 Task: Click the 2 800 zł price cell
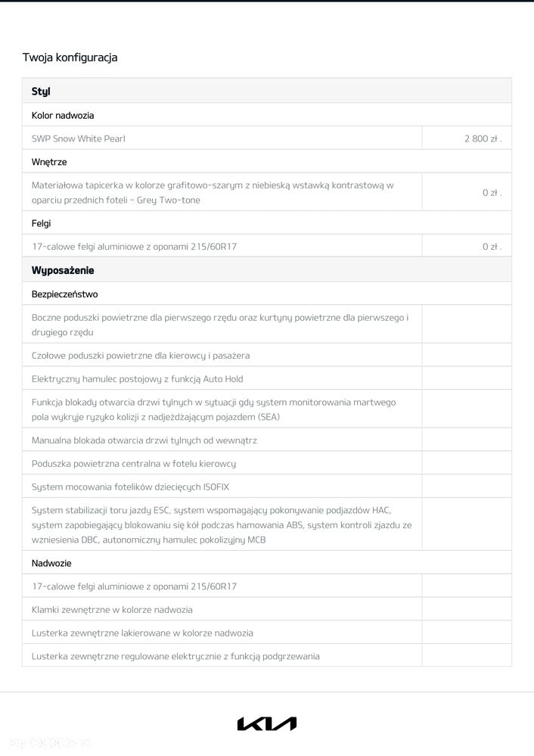483,138
